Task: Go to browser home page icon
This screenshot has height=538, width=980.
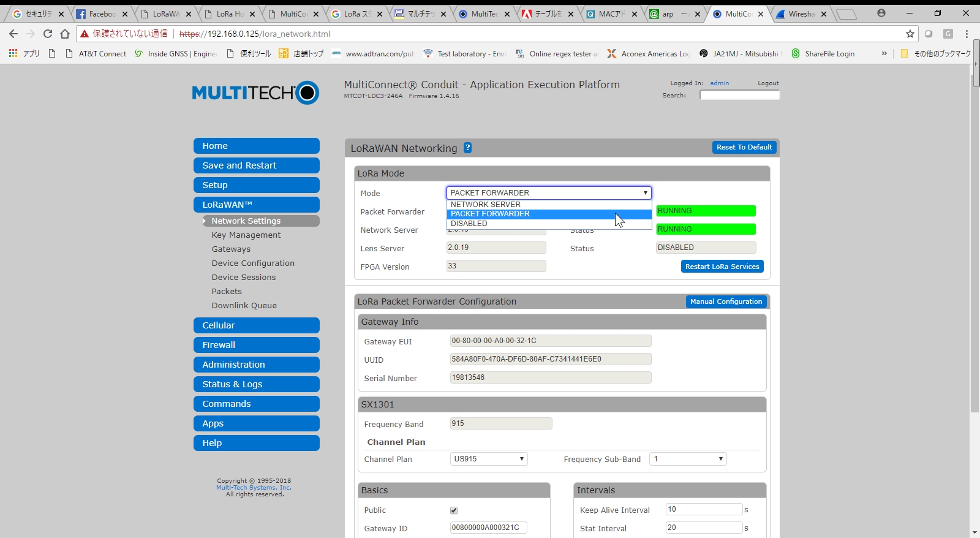Action: tap(65, 34)
